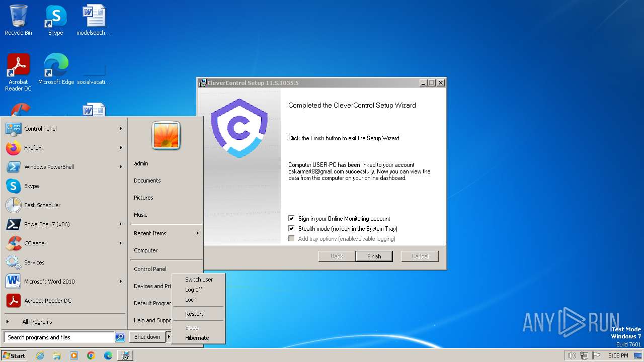The image size is (644, 362).
Task: Open the Skype desktop shortcut
Action: click(x=55, y=20)
